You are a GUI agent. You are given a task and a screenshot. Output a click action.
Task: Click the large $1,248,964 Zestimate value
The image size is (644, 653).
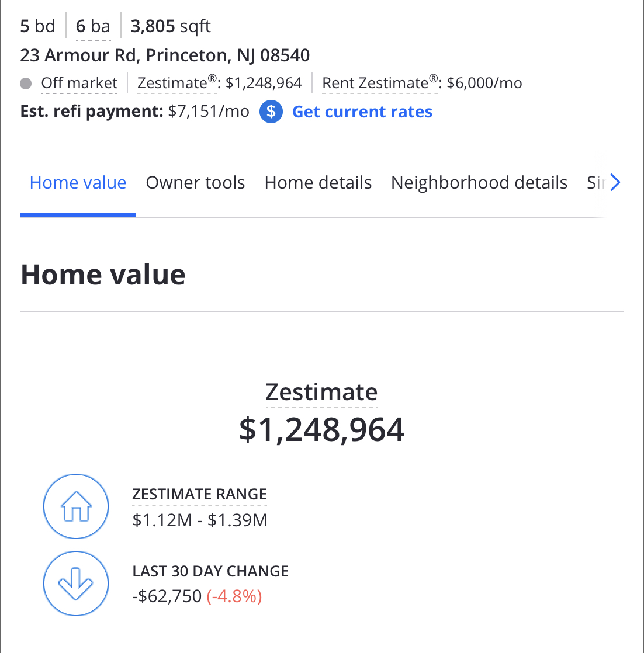[x=321, y=430]
